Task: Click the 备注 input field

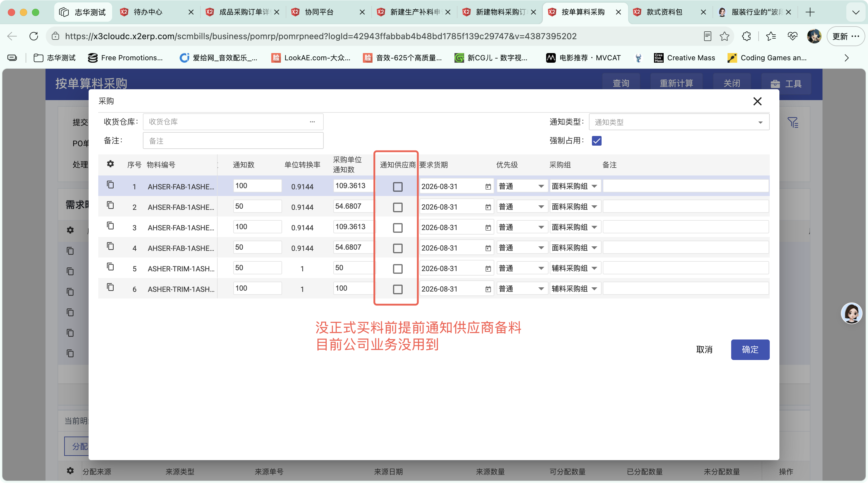Action: point(233,141)
